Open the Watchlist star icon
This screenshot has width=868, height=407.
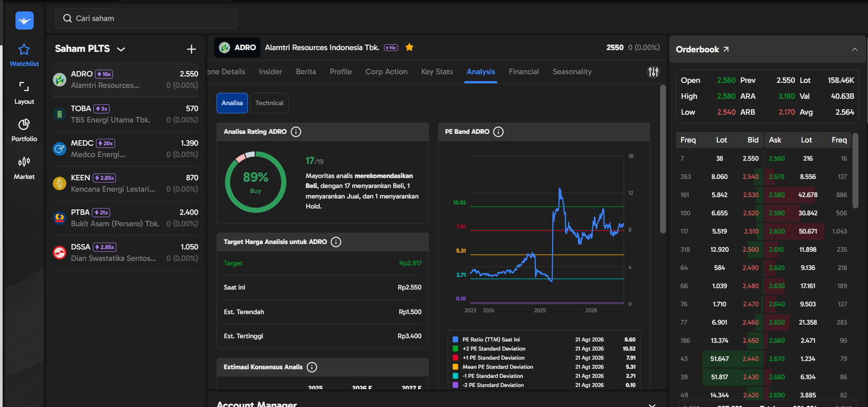pyautogui.click(x=24, y=49)
